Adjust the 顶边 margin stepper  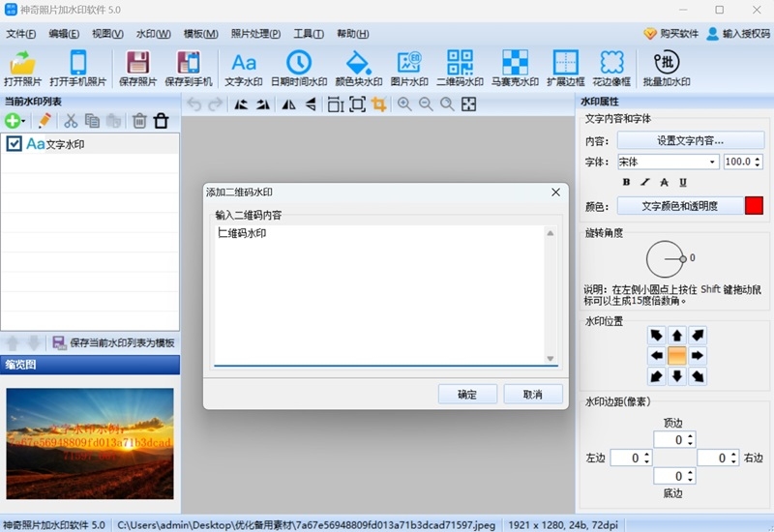[690, 439]
